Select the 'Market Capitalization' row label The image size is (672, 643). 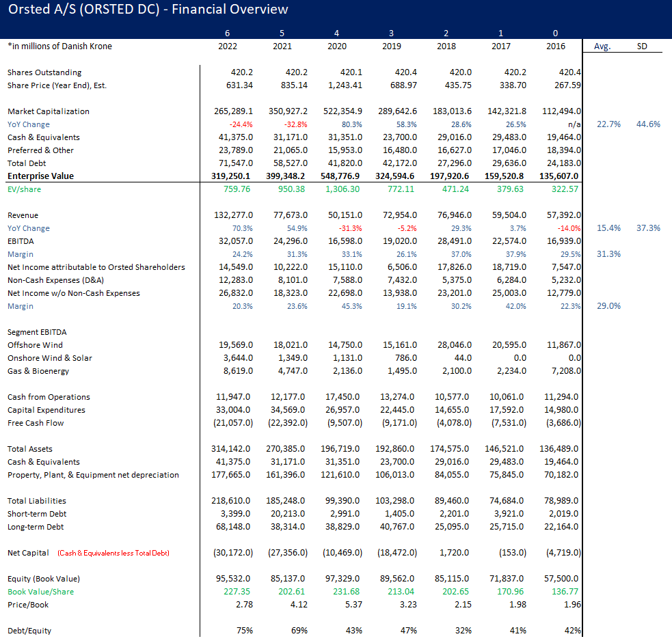(49, 111)
